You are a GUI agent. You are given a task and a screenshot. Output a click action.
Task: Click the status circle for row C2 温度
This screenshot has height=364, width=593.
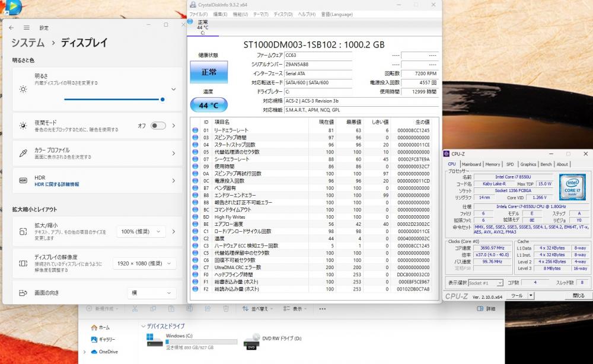click(x=195, y=238)
